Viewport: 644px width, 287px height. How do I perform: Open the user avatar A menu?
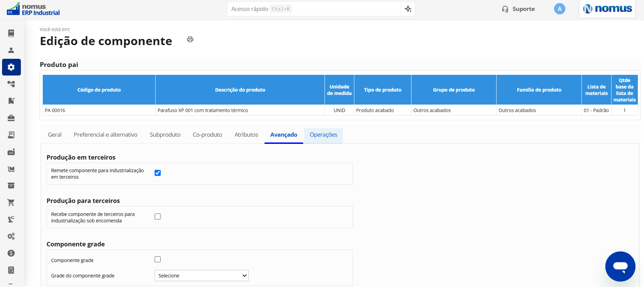coord(560,9)
